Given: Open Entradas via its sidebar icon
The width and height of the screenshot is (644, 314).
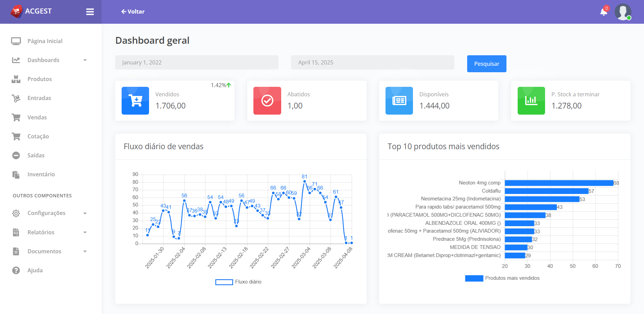Looking at the screenshot, I should [16, 98].
